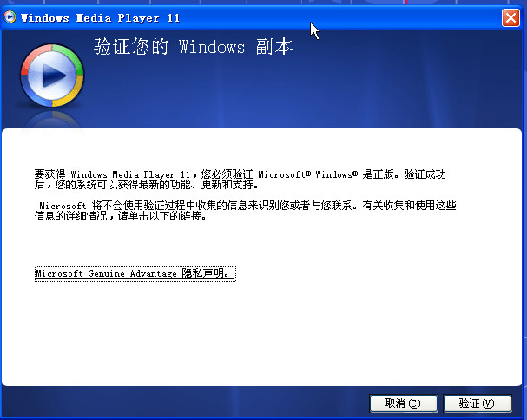The image size is (527, 420).
Task: Click the Windows Media Player title bar icon
Action: click(10, 16)
